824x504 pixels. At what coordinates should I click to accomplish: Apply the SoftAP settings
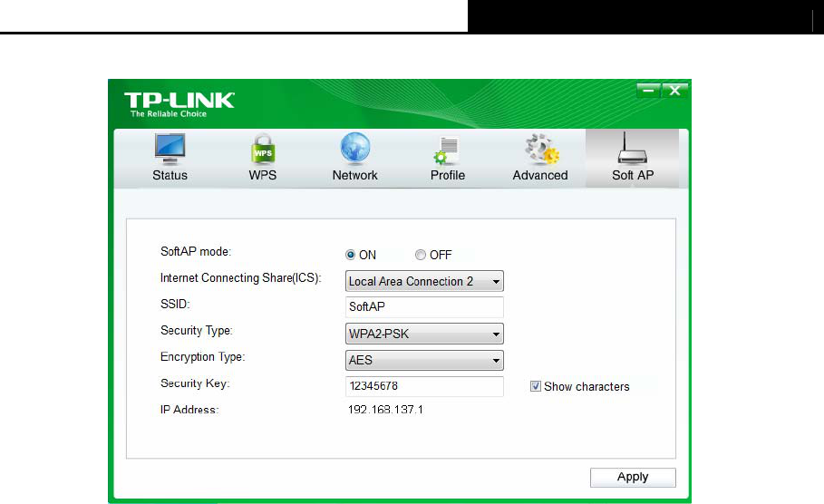pos(633,477)
